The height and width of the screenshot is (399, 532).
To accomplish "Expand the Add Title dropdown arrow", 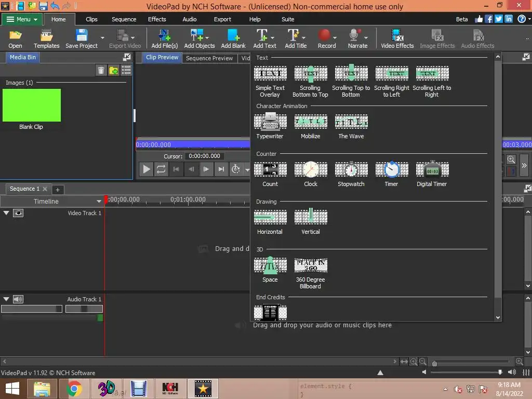I will pyautogui.click(x=303, y=37).
